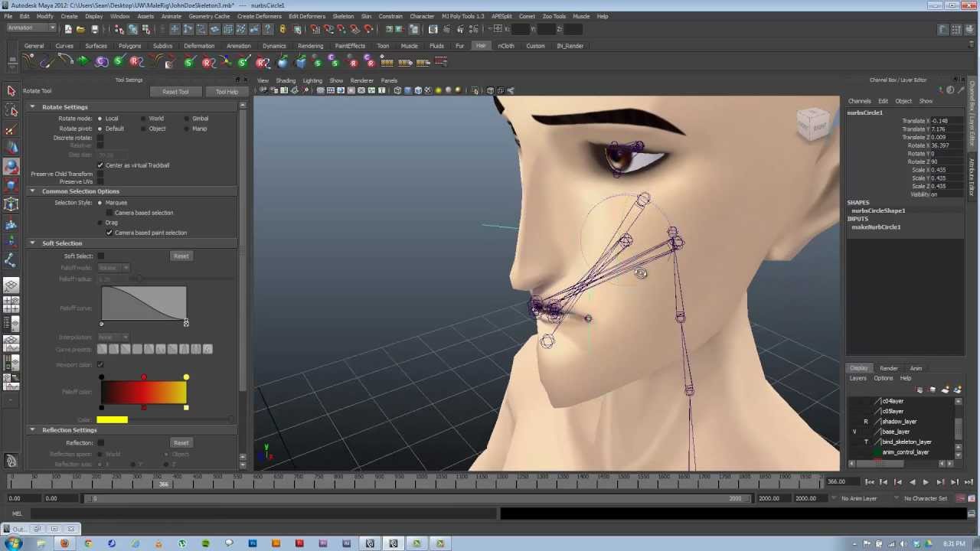Viewport: 980px width, 551px height.
Task: Switch to the four-view layout
Action: pyautogui.click(x=11, y=304)
